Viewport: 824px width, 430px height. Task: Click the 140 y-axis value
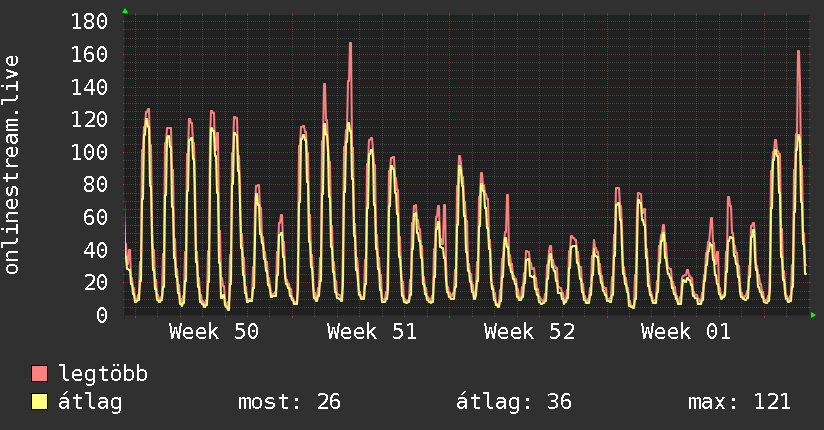point(89,87)
